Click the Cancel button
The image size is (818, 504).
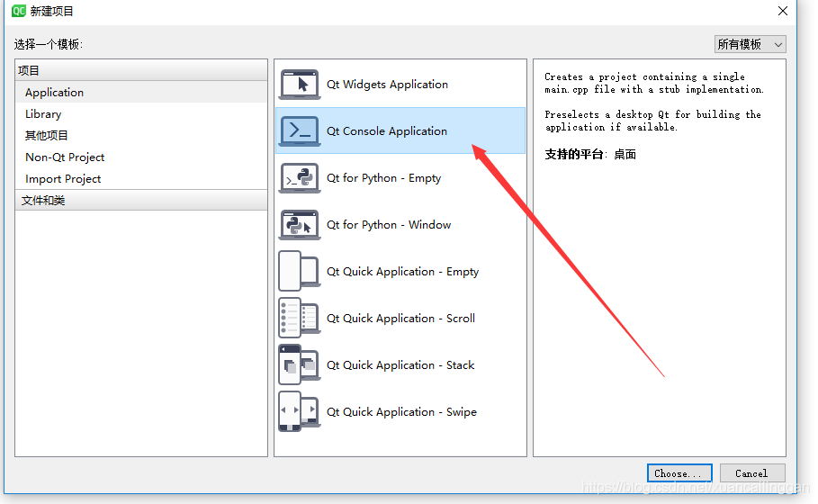(x=751, y=473)
